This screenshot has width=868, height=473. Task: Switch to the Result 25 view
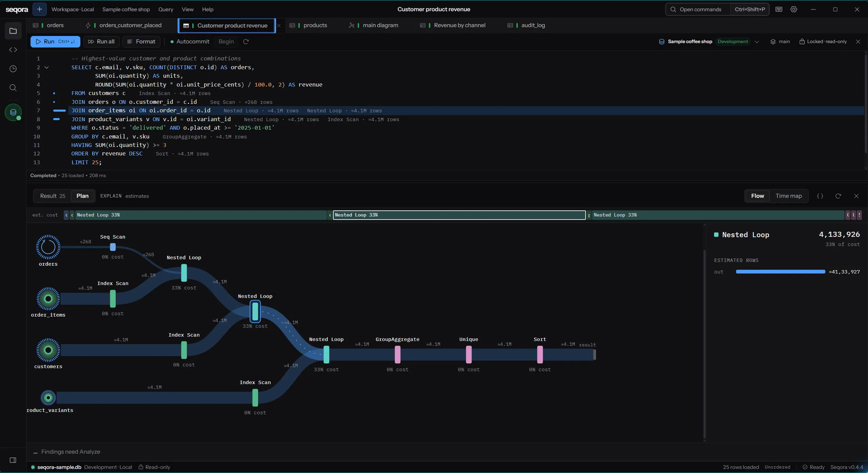tap(53, 196)
